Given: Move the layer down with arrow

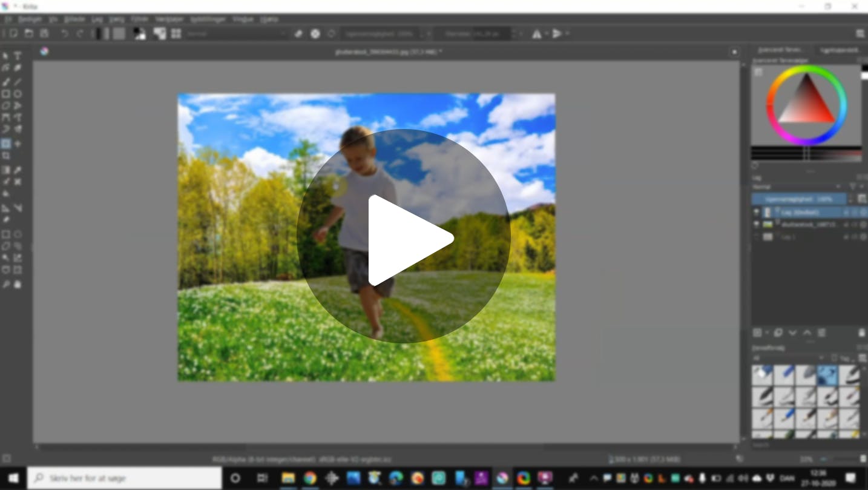Looking at the screenshot, I should [793, 333].
